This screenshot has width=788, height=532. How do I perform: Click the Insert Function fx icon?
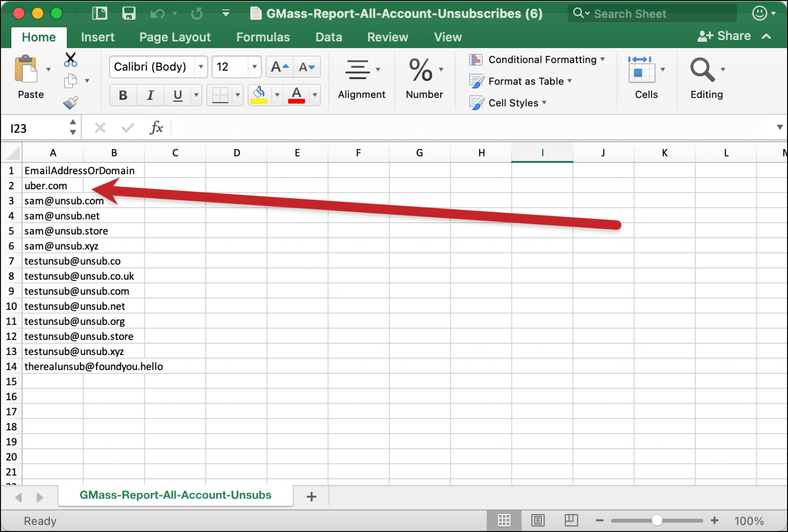pyautogui.click(x=156, y=128)
